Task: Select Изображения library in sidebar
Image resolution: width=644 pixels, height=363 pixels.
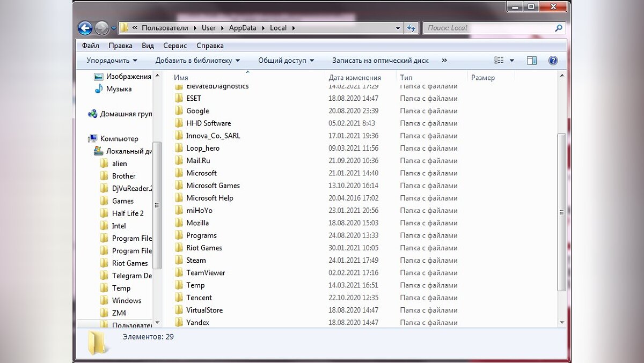Action: [x=128, y=77]
